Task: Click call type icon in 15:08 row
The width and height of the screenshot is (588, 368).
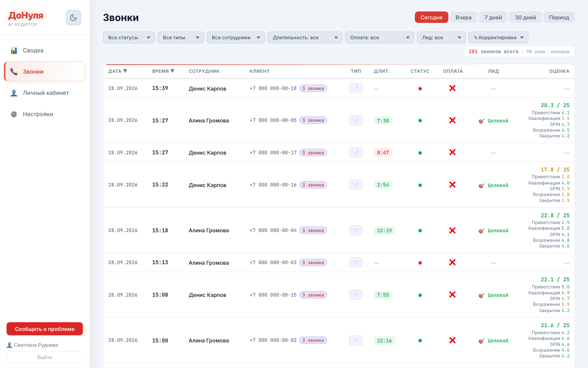Action: 356,295
